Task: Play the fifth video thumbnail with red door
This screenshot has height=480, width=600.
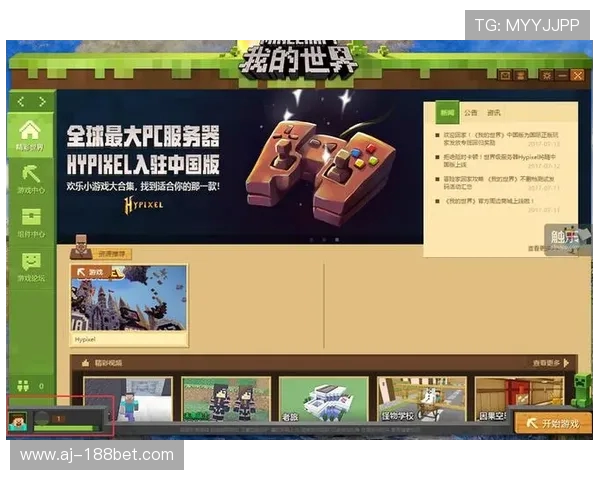Action: point(519,398)
